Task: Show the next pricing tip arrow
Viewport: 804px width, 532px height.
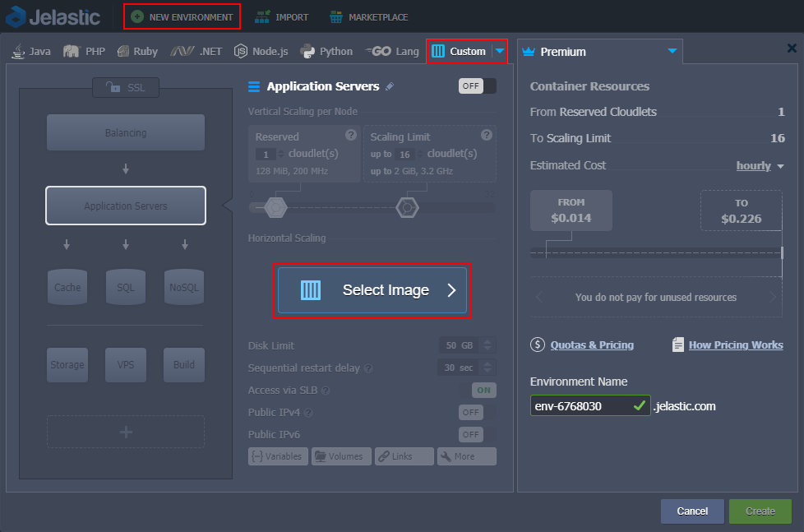Action: (773, 297)
